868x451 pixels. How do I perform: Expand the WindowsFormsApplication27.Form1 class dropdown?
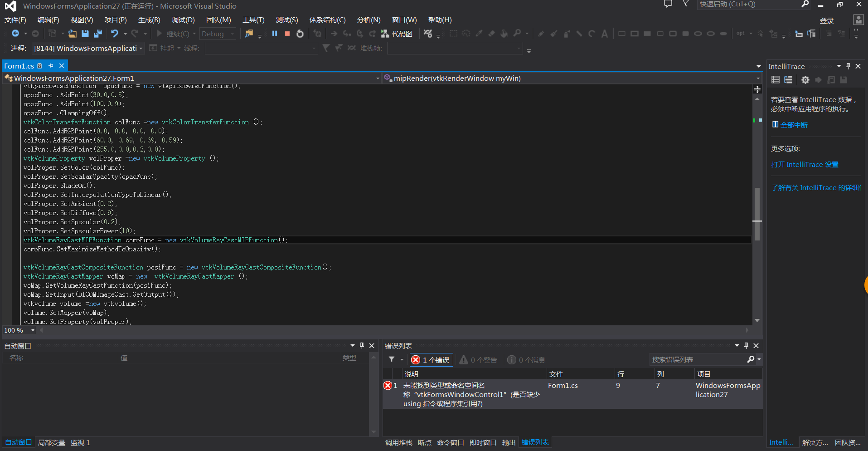coord(378,78)
